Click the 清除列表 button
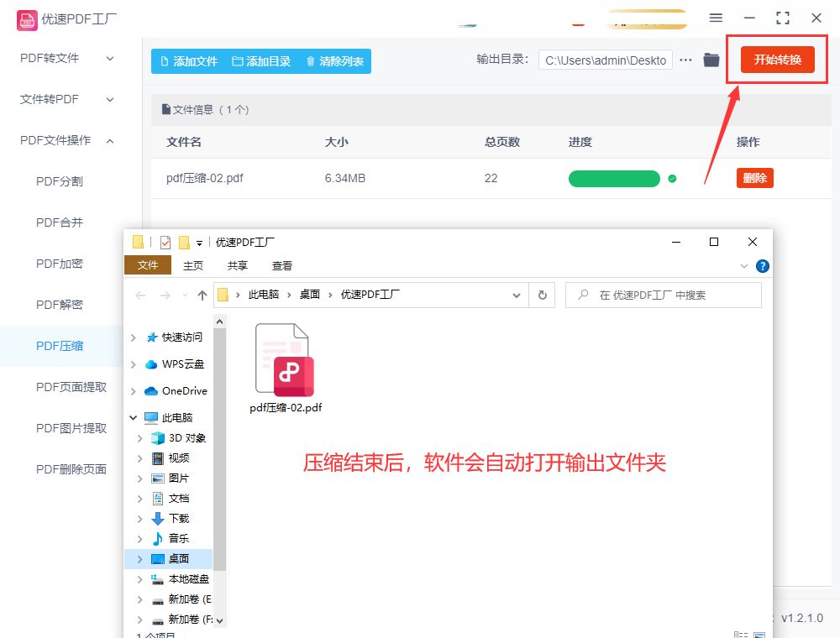 tap(335, 61)
